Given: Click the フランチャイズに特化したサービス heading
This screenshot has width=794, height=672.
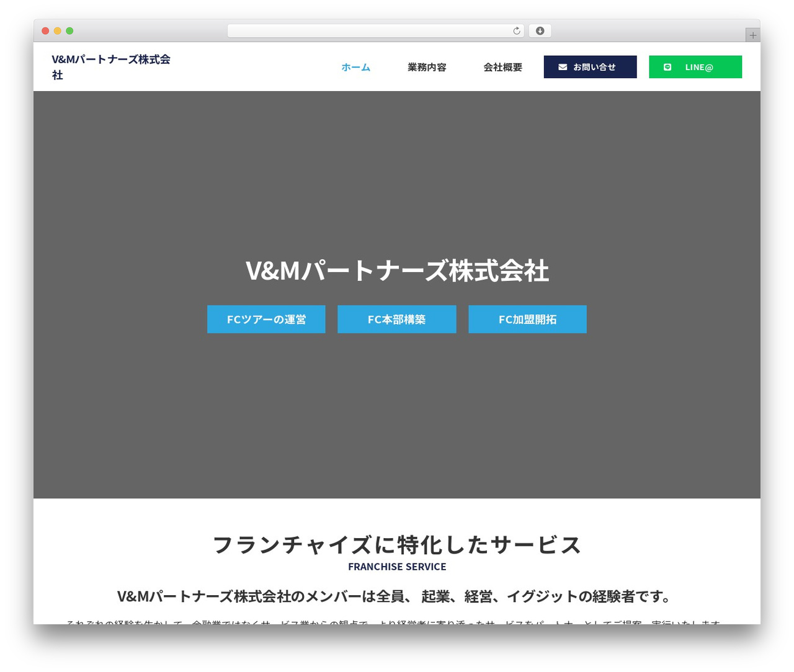Looking at the screenshot, I should point(397,545).
